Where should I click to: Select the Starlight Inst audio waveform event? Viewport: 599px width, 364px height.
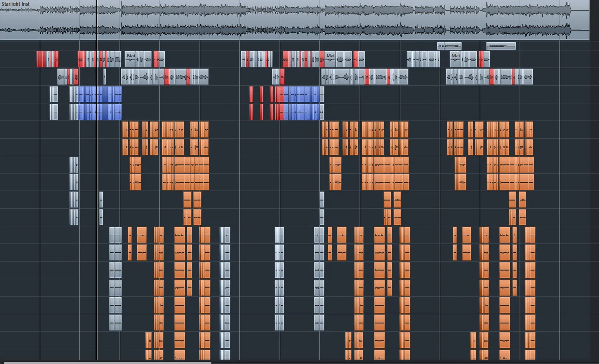(x=294, y=20)
